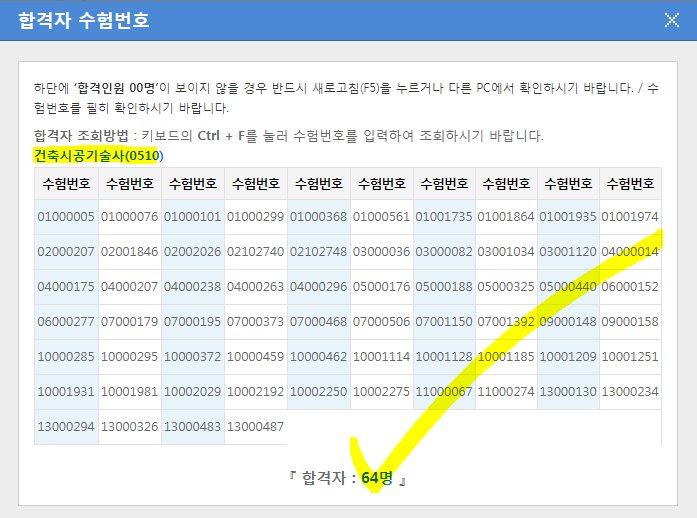
Task: Select exam number 10000295
Action: 129,357
